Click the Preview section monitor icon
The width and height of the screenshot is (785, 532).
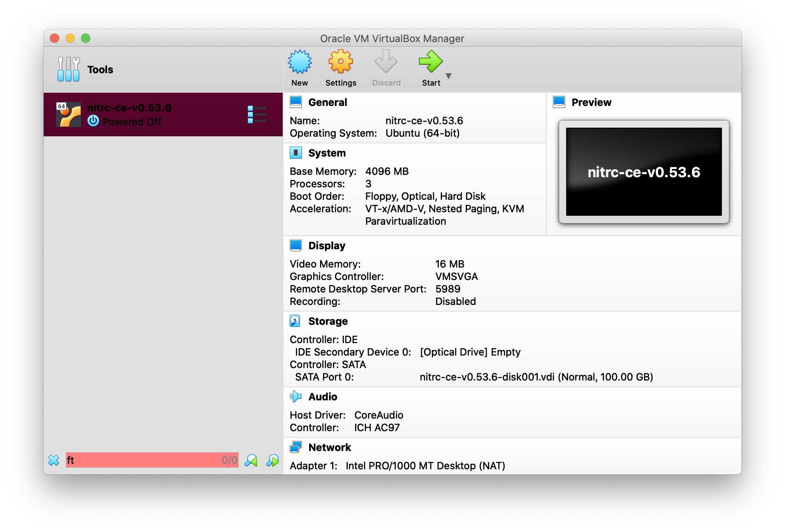559,102
